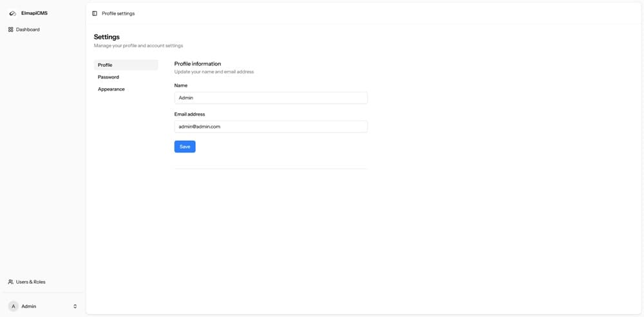Click the Profile settings breadcrumb text
Screen dimensions: 644x317
coord(118,14)
